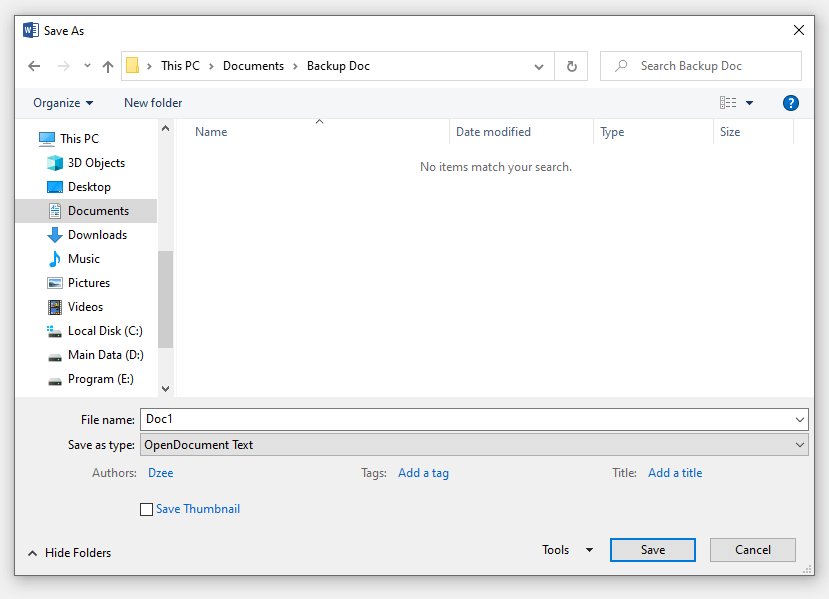Select This PC in the navigation tree
The image size is (829, 599).
(x=79, y=139)
